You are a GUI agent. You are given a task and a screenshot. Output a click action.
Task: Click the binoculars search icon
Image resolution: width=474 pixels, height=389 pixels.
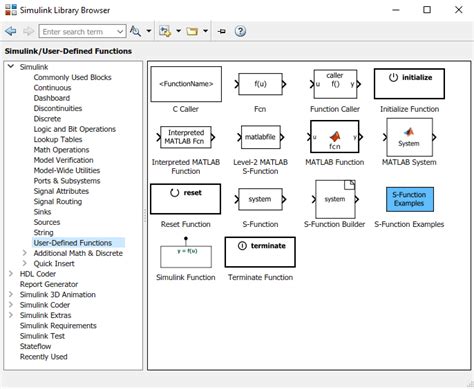tap(135, 31)
